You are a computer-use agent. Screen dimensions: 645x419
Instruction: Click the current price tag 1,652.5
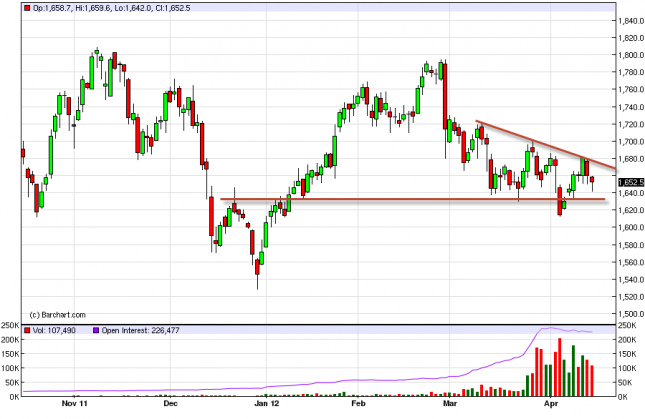click(x=631, y=182)
